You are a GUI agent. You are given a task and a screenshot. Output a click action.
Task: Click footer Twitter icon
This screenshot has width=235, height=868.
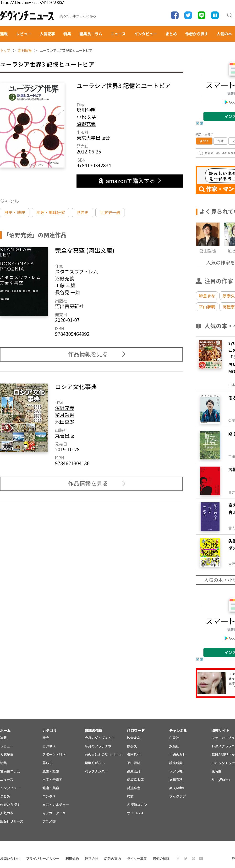click(x=185, y=858)
